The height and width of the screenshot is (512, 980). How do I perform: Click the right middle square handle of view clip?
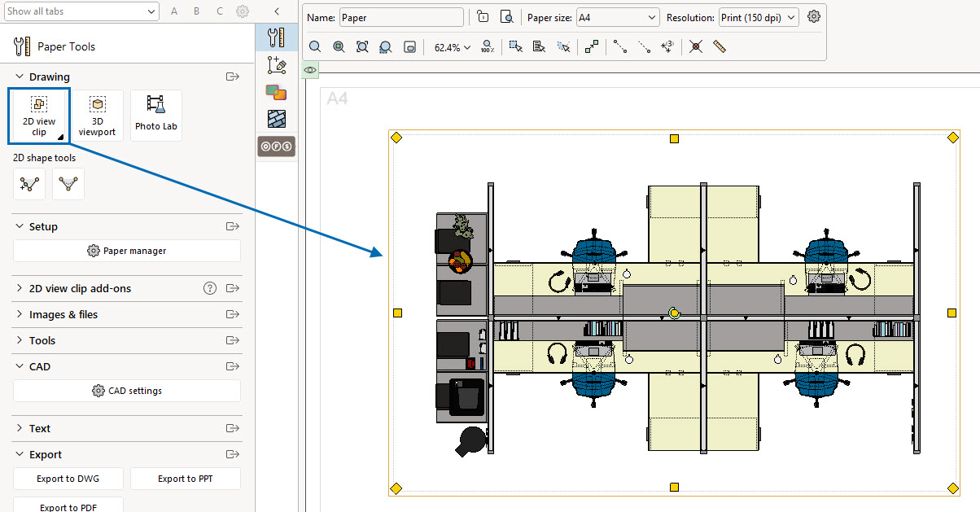tap(952, 313)
